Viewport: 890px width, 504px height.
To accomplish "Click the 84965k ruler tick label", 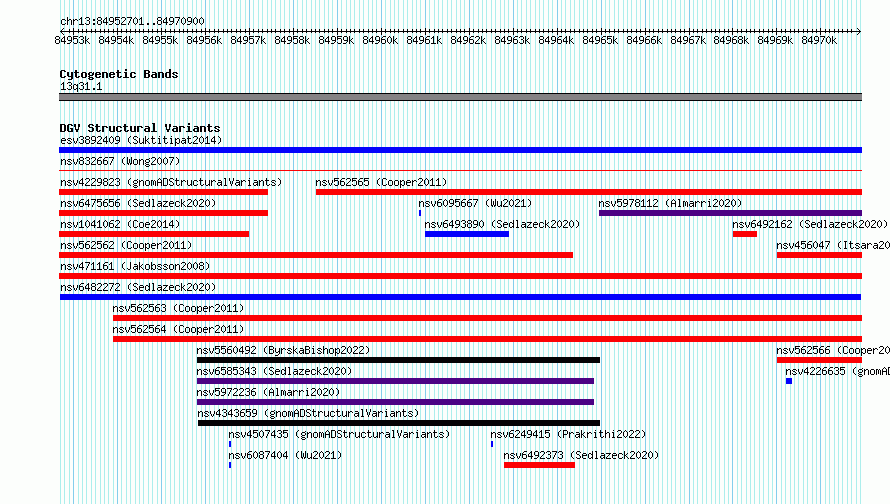I will coord(600,40).
